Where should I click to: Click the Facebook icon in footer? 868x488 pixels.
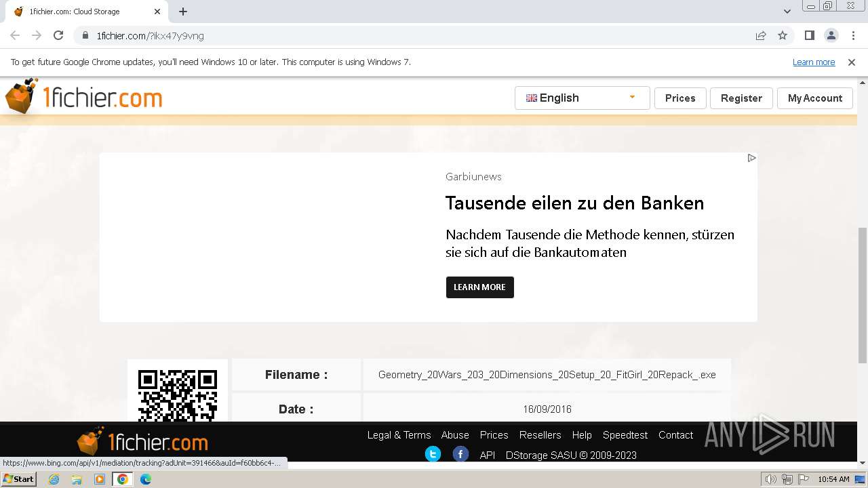tap(460, 454)
